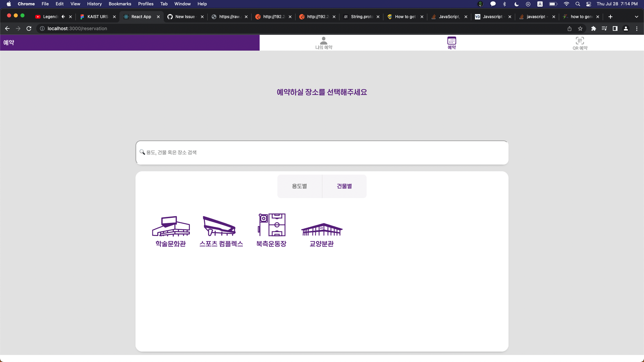Viewport: 644px width, 362px height.
Task: Close the React App tab
Action: (x=158, y=17)
